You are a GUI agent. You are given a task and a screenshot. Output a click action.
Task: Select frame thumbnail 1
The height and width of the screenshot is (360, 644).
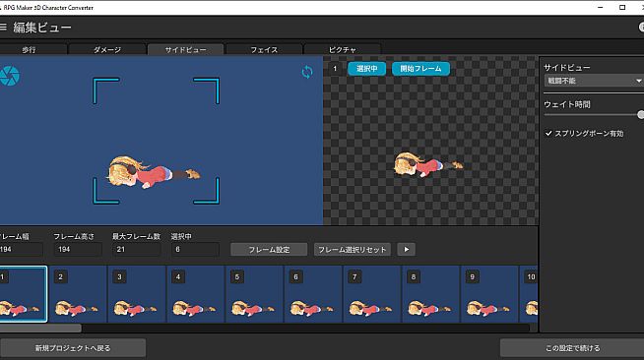[24, 294]
